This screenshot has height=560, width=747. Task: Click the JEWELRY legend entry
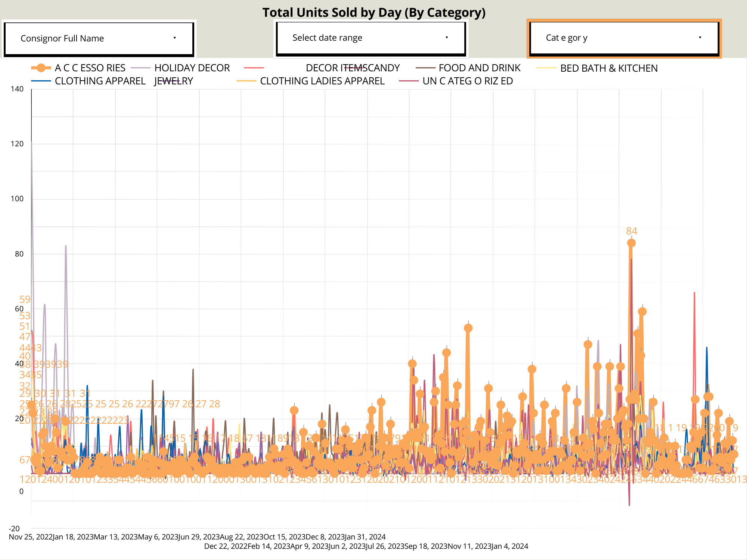(x=173, y=81)
